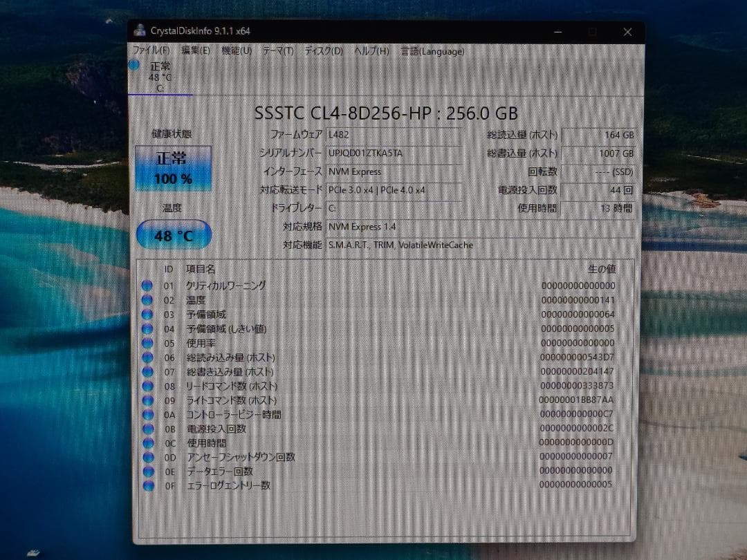Select the C: drive tab showing 48 °C
Viewport: 747px width, 560px height.
[160, 77]
